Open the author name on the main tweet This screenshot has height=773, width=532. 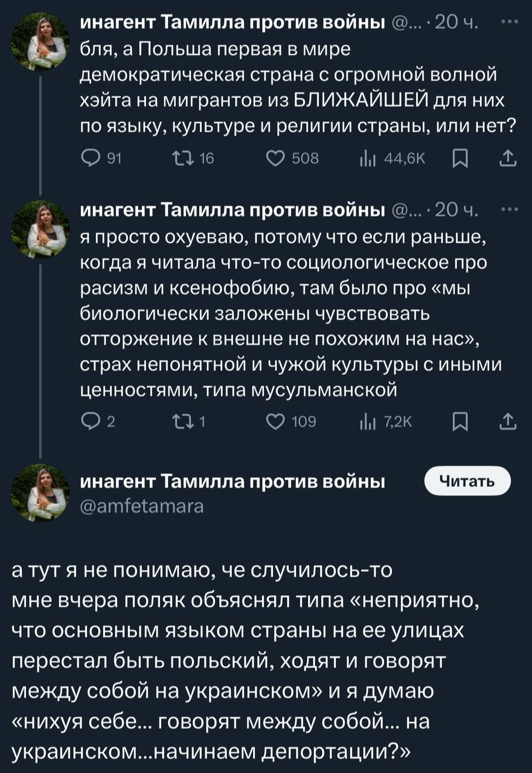[233, 482]
